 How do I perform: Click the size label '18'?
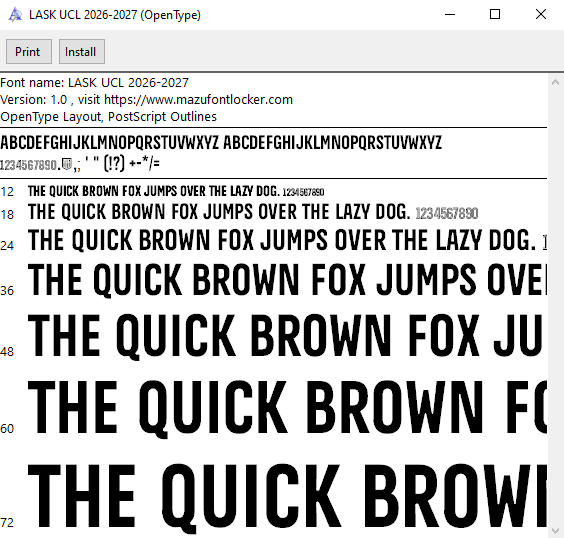[x=7, y=215]
